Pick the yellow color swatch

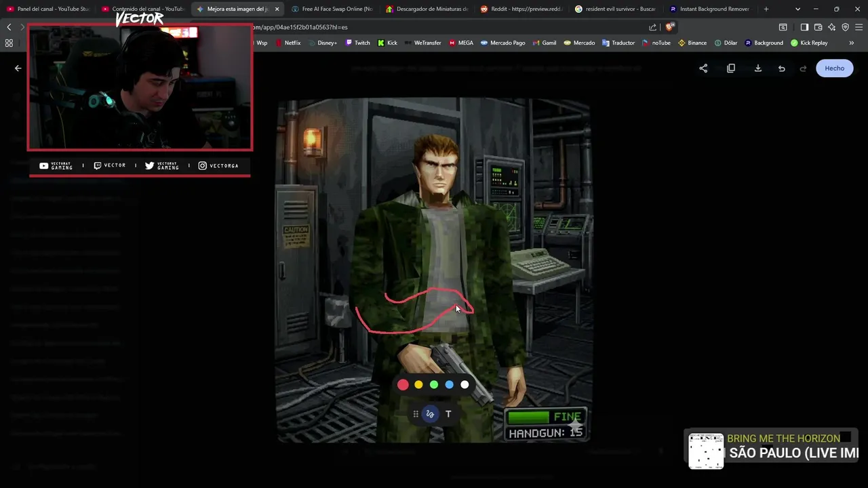[418, 385]
